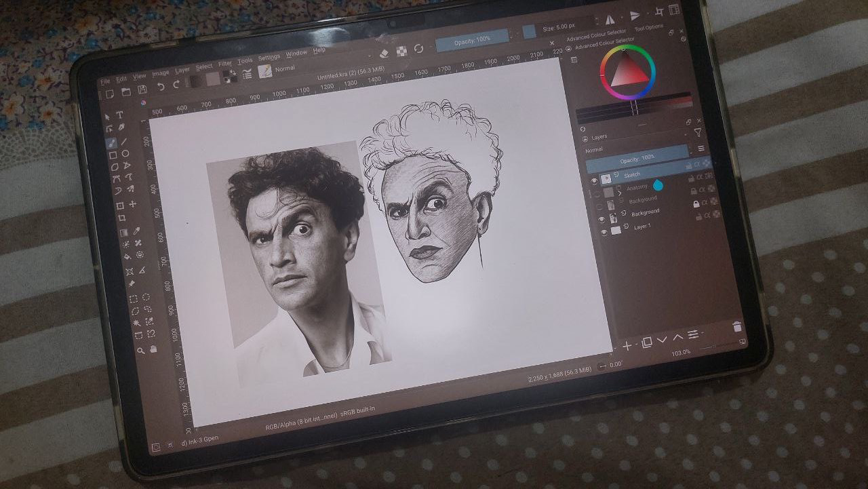Click the layer Opacity slider
Image resolution: width=868 pixels, height=489 pixels.
click(637, 159)
